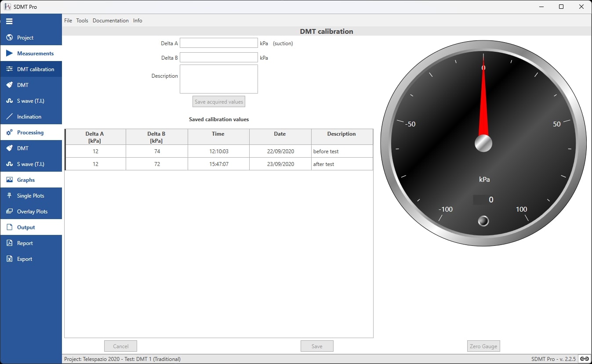
Task: Click the Cancel button
Action: pos(120,346)
